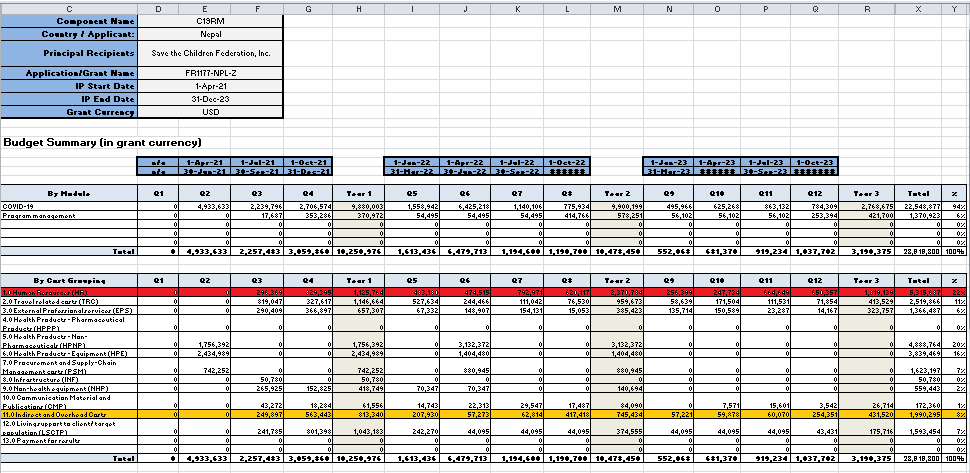Click the 'Component Name' label cell
Viewport: 970px width, 473px height.
tap(68, 21)
